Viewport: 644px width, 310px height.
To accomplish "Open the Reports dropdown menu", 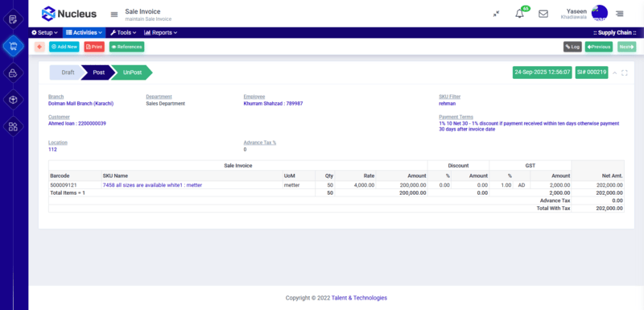I will (x=160, y=32).
